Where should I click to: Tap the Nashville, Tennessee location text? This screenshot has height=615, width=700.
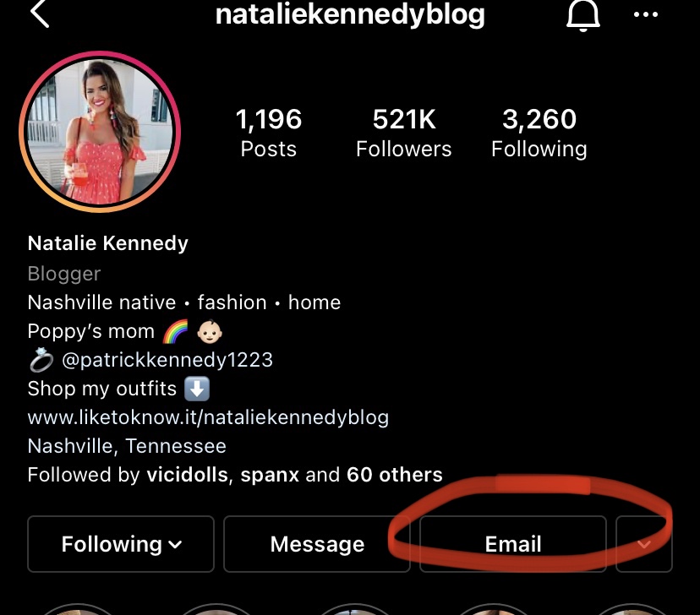click(x=127, y=446)
